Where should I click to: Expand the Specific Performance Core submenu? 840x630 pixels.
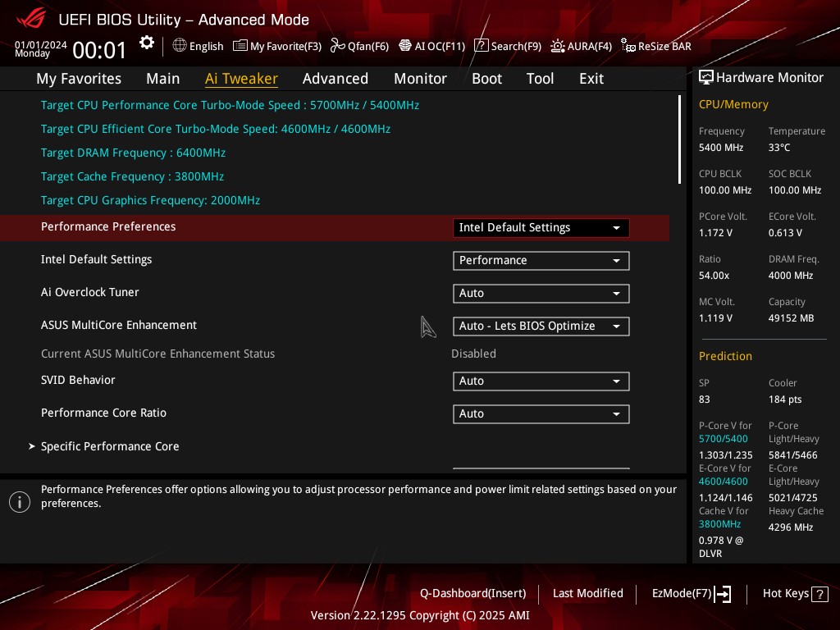point(110,446)
